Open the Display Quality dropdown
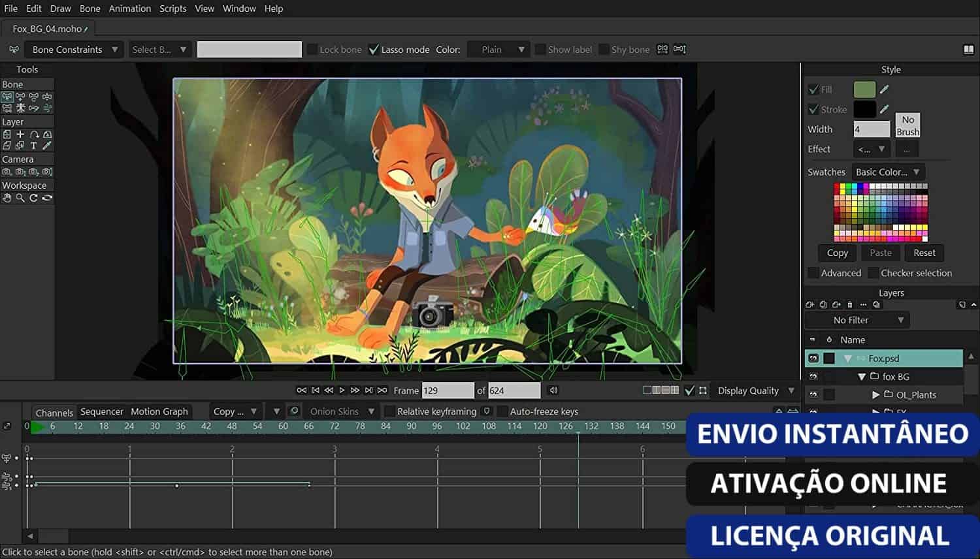 [x=755, y=391]
